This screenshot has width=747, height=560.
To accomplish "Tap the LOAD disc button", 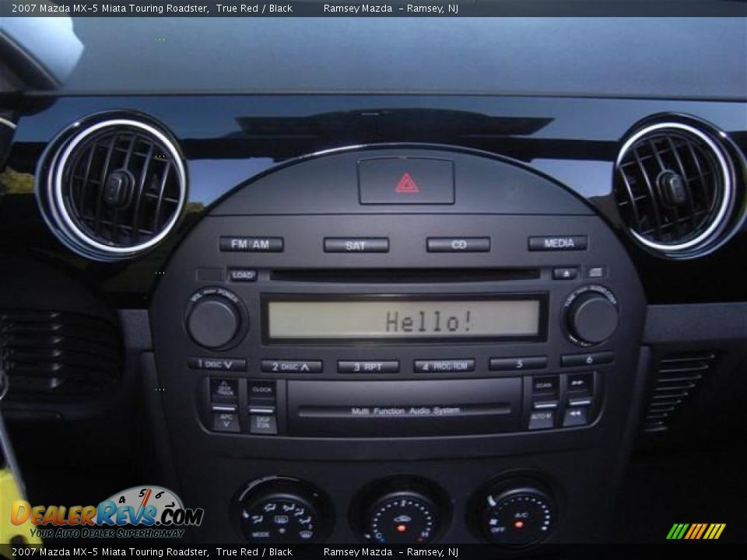I will 243,275.
